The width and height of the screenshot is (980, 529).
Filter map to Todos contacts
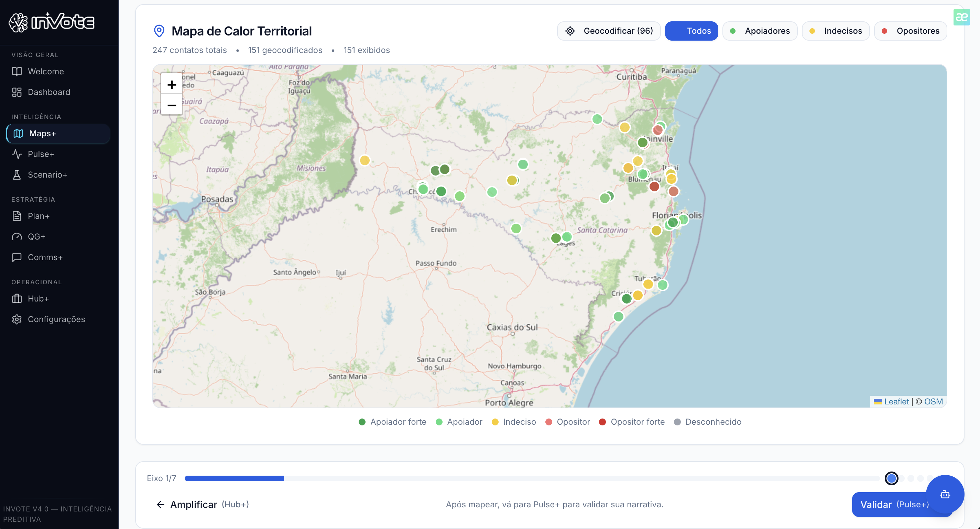pos(691,31)
